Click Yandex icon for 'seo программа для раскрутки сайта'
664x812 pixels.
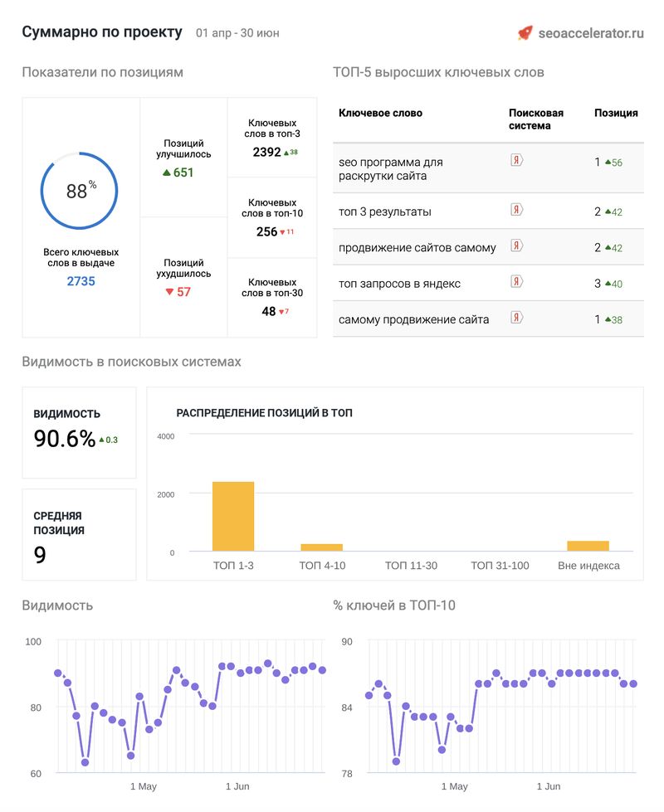tap(516, 160)
